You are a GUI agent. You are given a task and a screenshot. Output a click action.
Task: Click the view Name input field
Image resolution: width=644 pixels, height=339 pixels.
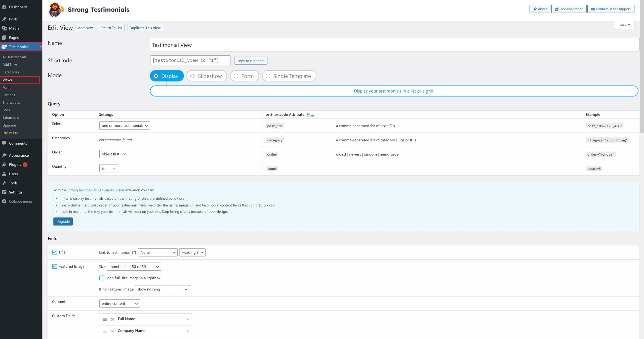click(394, 45)
